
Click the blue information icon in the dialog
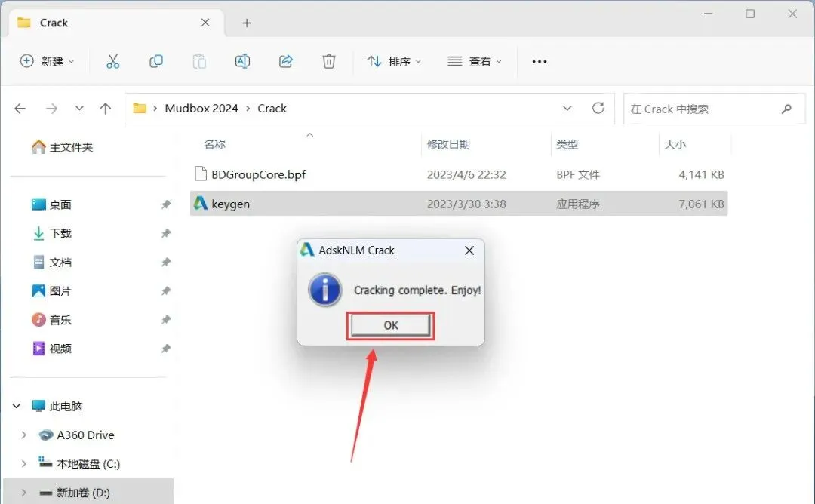coord(324,290)
